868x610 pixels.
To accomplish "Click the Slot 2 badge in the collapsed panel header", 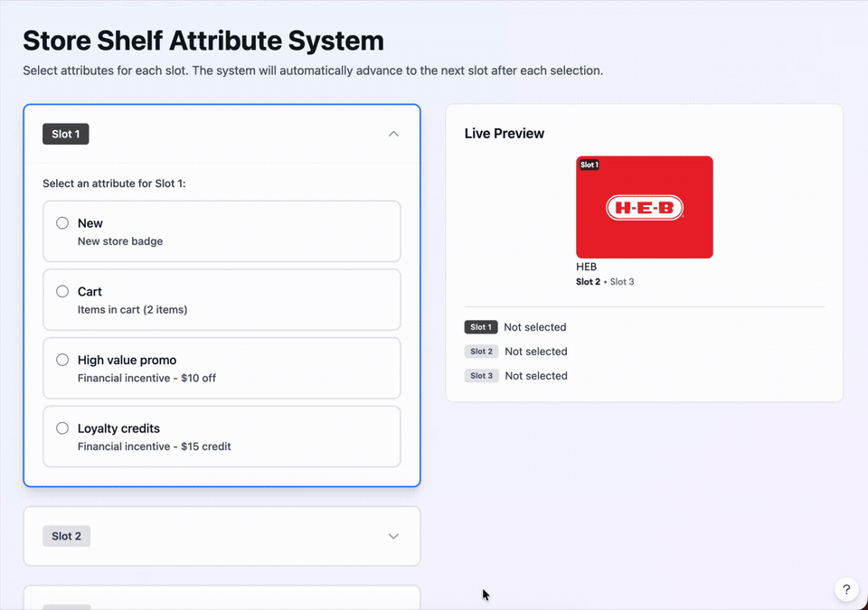I will click(x=65, y=535).
